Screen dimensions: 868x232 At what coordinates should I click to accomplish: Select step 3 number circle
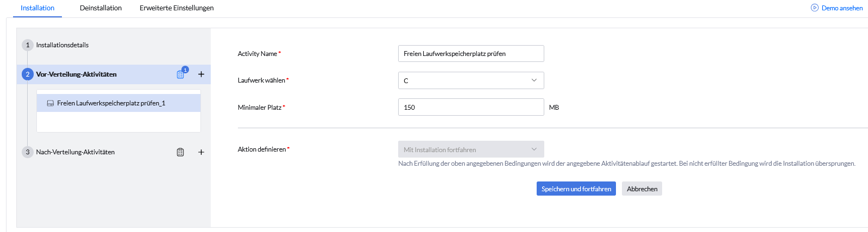pos(28,152)
